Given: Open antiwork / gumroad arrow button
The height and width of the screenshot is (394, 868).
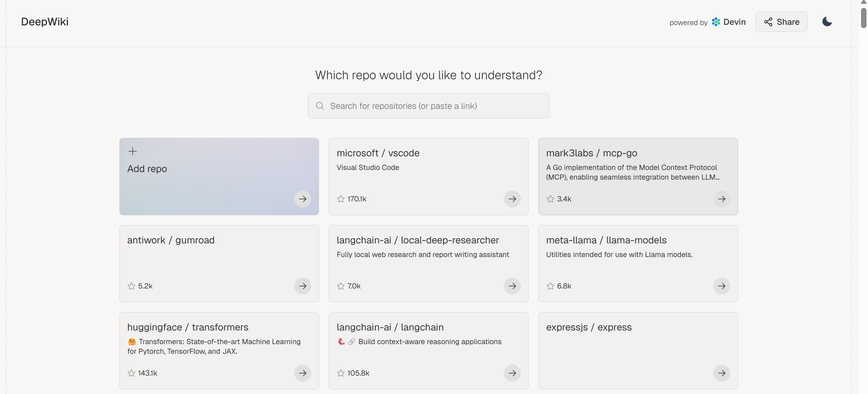Looking at the screenshot, I should click(x=302, y=286).
